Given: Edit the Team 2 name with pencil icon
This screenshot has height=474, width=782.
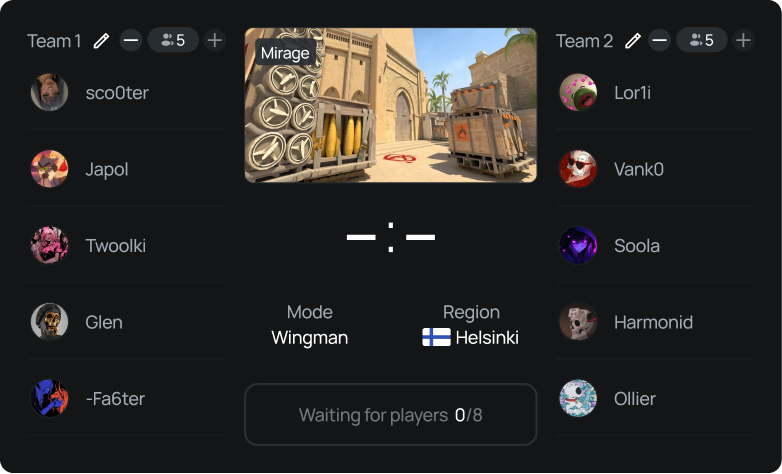Looking at the screenshot, I should [632, 40].
